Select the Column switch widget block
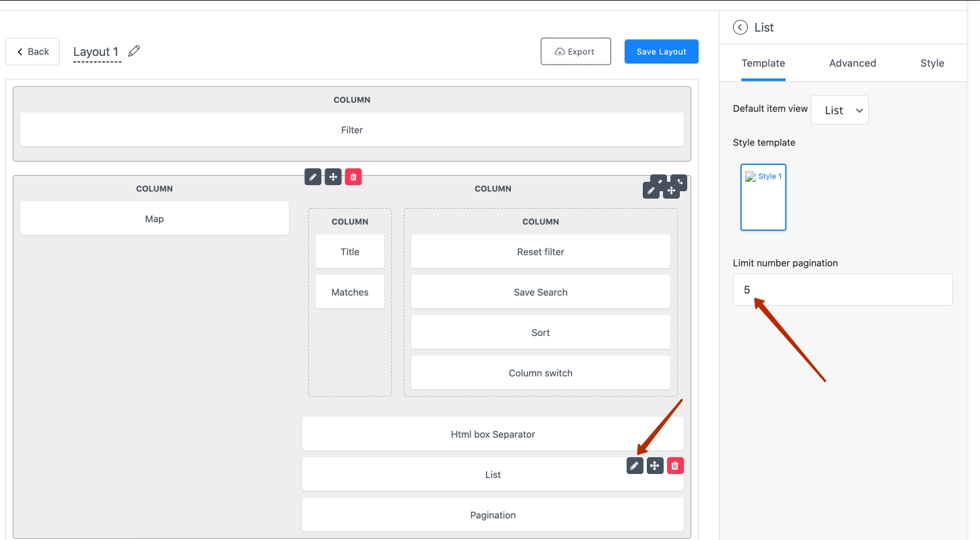The height and width of the screenshot is (540, 980). (540, 373)
